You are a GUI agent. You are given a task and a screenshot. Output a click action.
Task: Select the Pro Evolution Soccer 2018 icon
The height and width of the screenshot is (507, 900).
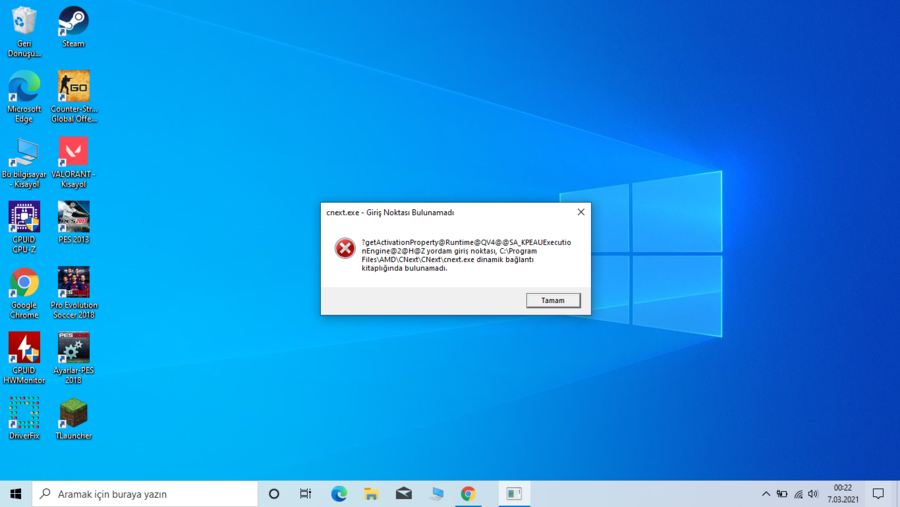pyautogui.click(x=73, y=292)
